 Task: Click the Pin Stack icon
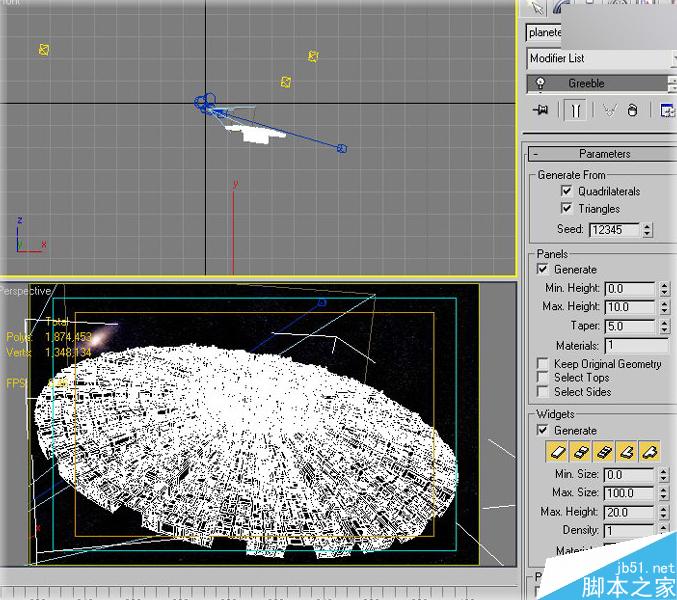click(541, 110)
